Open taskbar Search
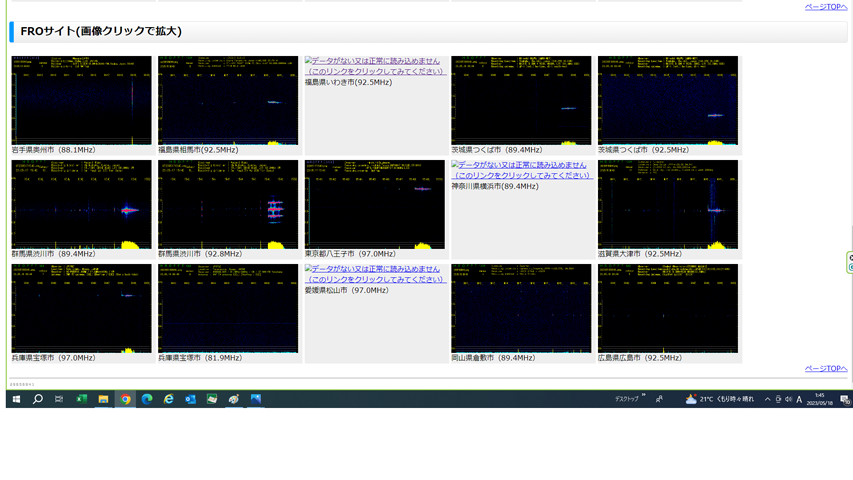Viewport: 853px width, 480px height. pyautogui.click(x=38, y=399)
